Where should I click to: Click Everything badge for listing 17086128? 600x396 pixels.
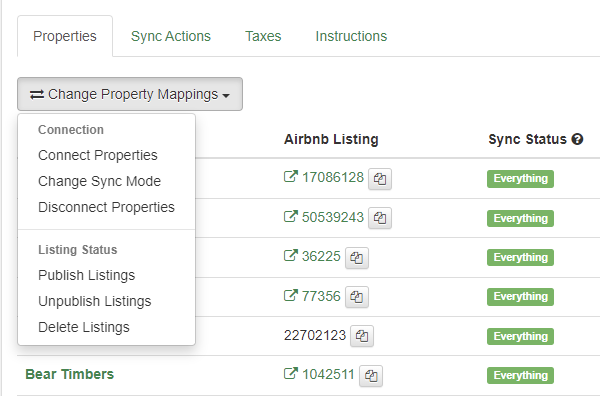click(520, 179)
